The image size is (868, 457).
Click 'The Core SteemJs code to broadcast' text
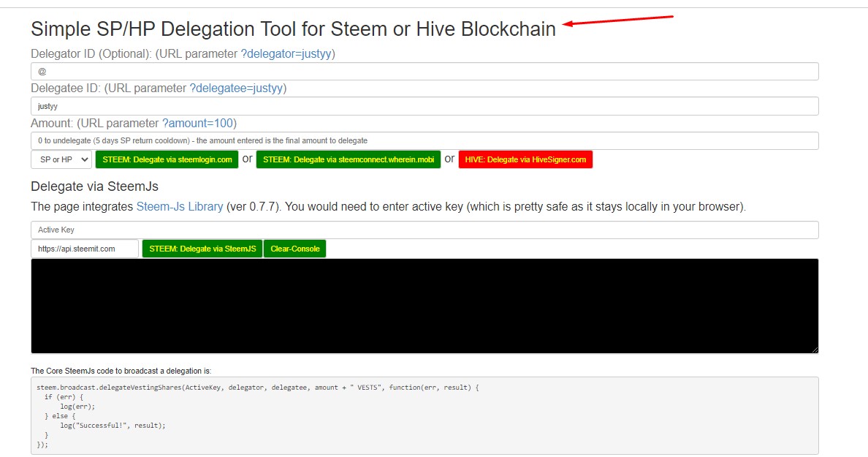coord(121,371)
